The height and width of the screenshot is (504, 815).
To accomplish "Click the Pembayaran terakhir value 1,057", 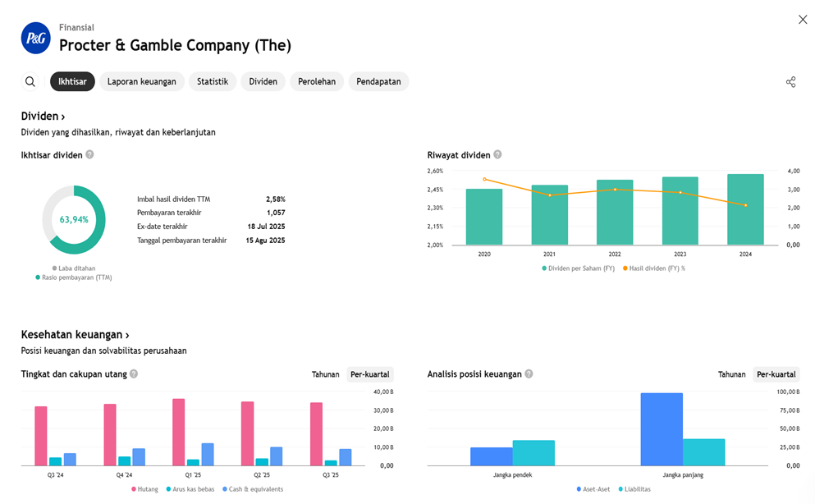I will pos(276,213).
